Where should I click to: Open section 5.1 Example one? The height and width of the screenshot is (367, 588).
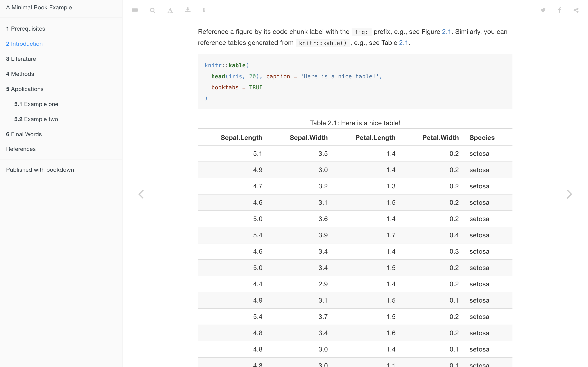tap(36, 104)
